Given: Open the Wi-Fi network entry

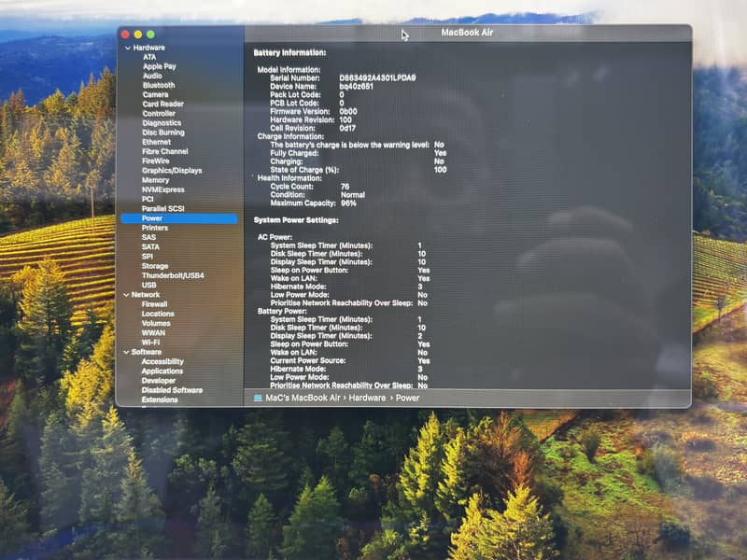Looking at the screenshot, I should [150, 343].
